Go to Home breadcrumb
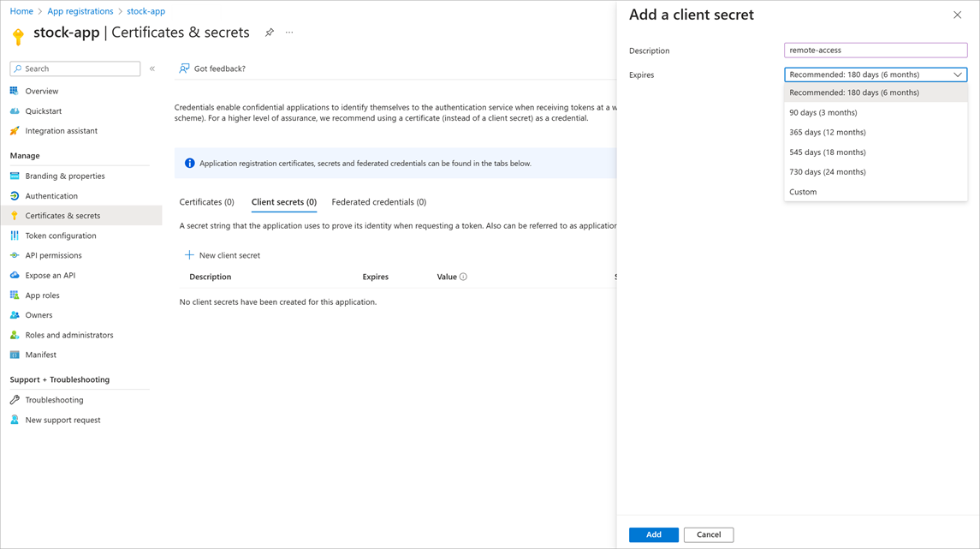This screenshot has width=980, height=549. coord(21,11)
